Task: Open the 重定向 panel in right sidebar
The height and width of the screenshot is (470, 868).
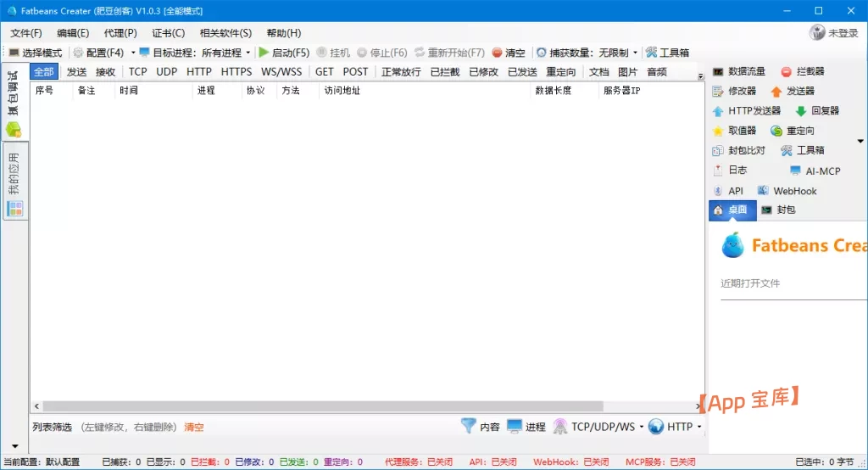Action: point(793,131)
